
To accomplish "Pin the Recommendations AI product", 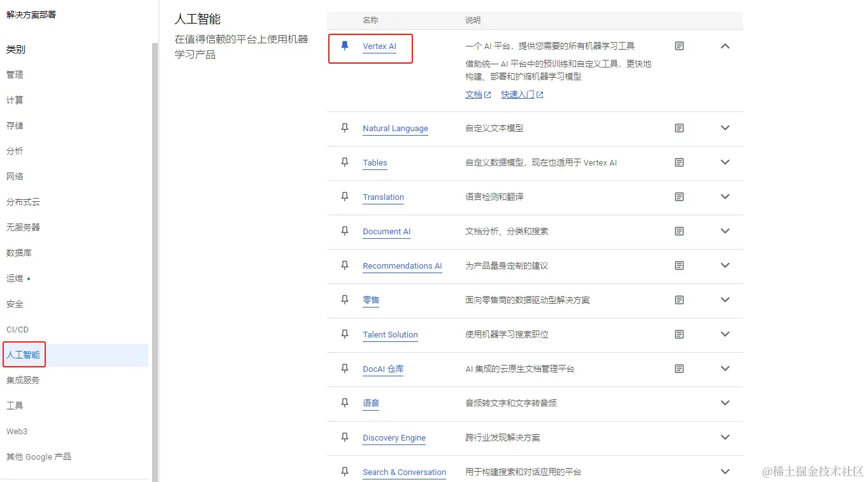I will point(345,266).
